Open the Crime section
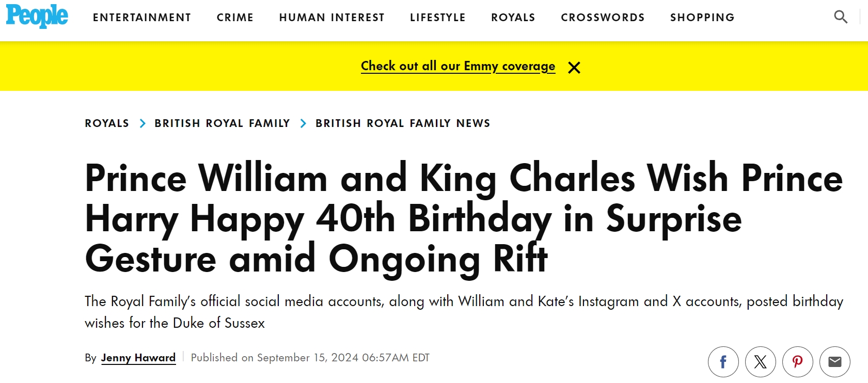 tap(235, 18)
